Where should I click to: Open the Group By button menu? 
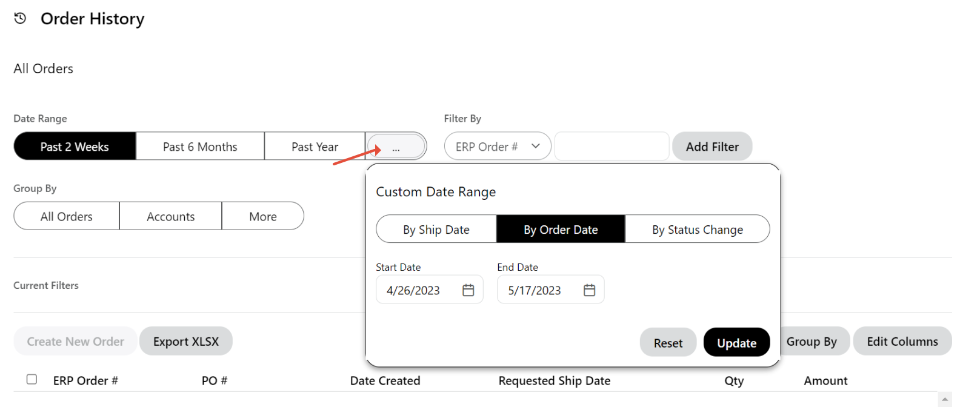click(x=811, y=342)
